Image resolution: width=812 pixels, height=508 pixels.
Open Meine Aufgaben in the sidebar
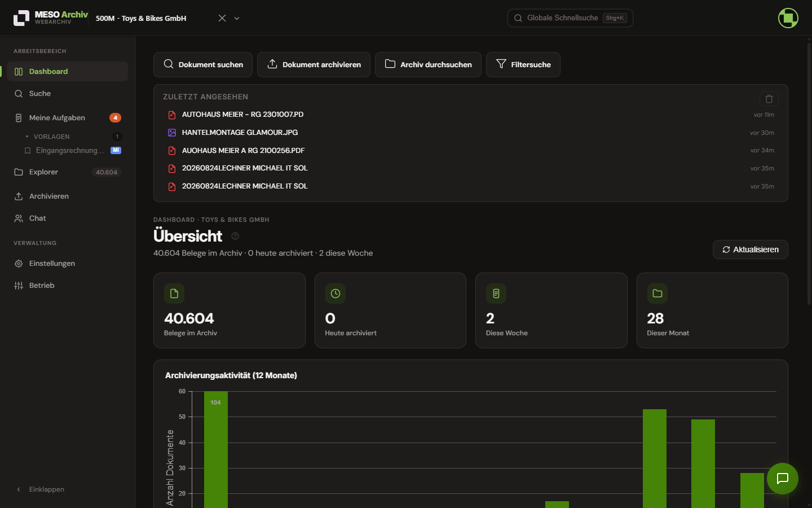68,118
